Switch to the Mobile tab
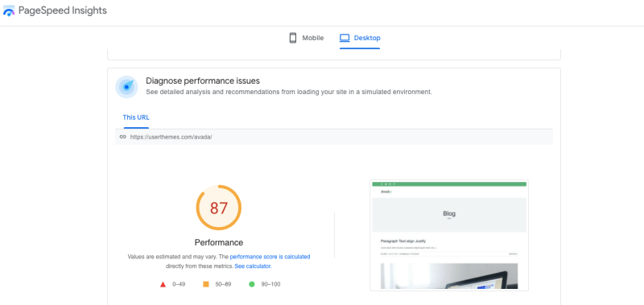The image size is (644, 305). pyautogui.click(x=307, y=38)
